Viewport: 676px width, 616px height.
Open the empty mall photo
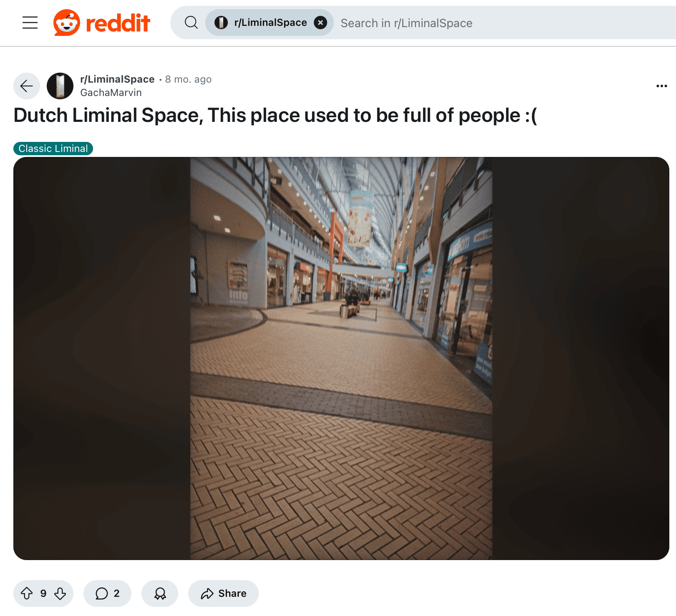point(341,358)
